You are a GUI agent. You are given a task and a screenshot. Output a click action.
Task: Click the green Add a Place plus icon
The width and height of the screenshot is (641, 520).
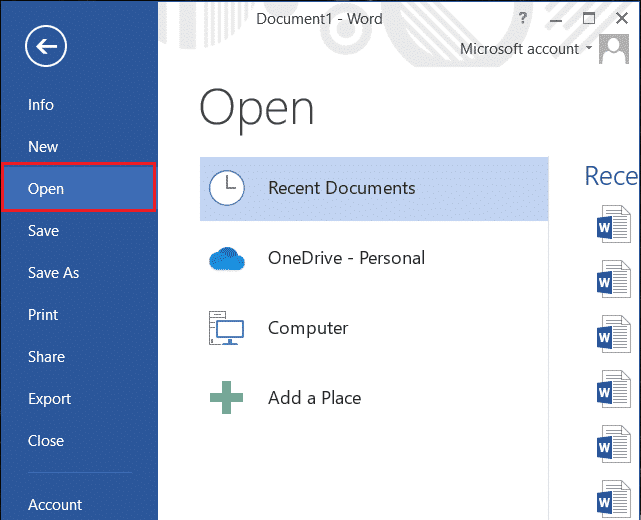(227, 398)
